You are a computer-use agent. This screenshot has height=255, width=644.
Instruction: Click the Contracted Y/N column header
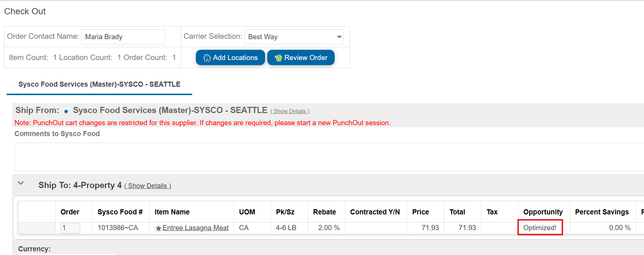tap(375, 212)
